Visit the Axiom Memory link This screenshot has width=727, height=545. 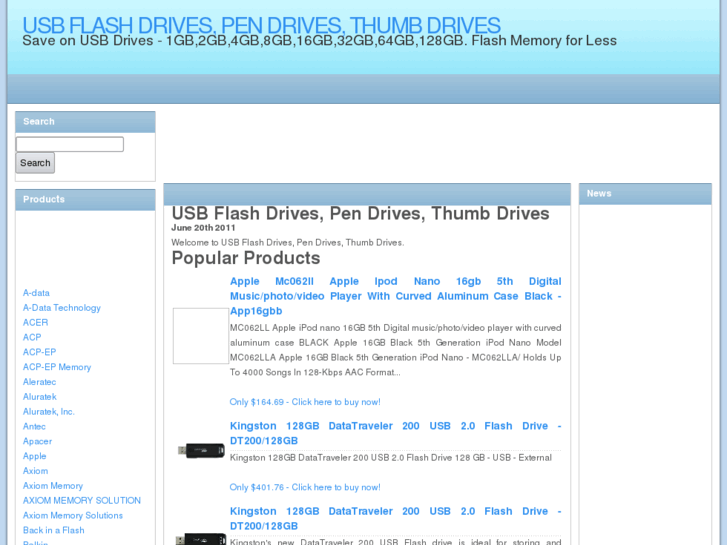coord(53,486)
